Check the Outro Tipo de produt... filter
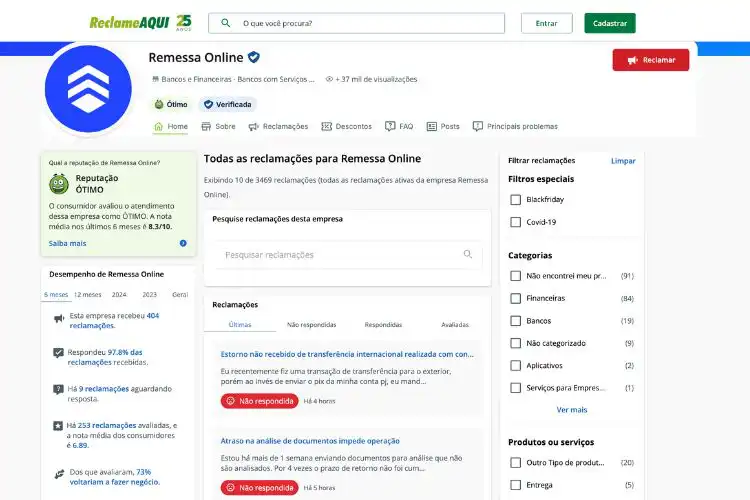Viewport: 750px width, 500px height. pos(516,463)
